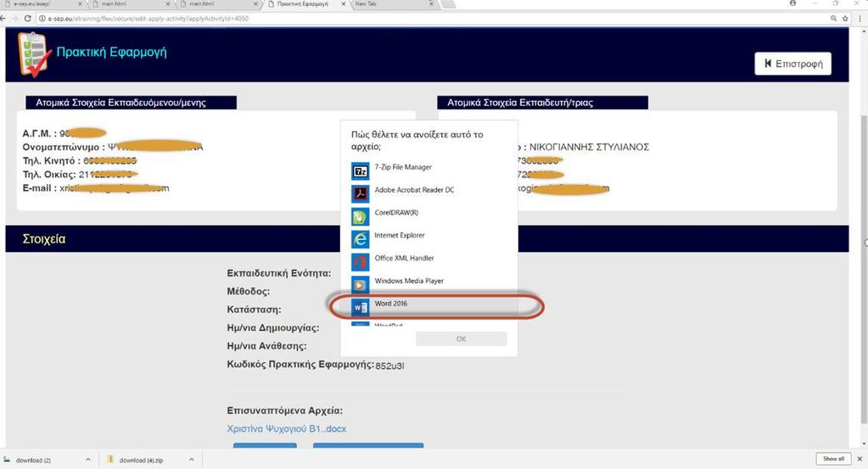Open the Χριστίνα Ψυχογιού Β1..docx link
Viewport: 868px width, 469px height.
point(287,428)
